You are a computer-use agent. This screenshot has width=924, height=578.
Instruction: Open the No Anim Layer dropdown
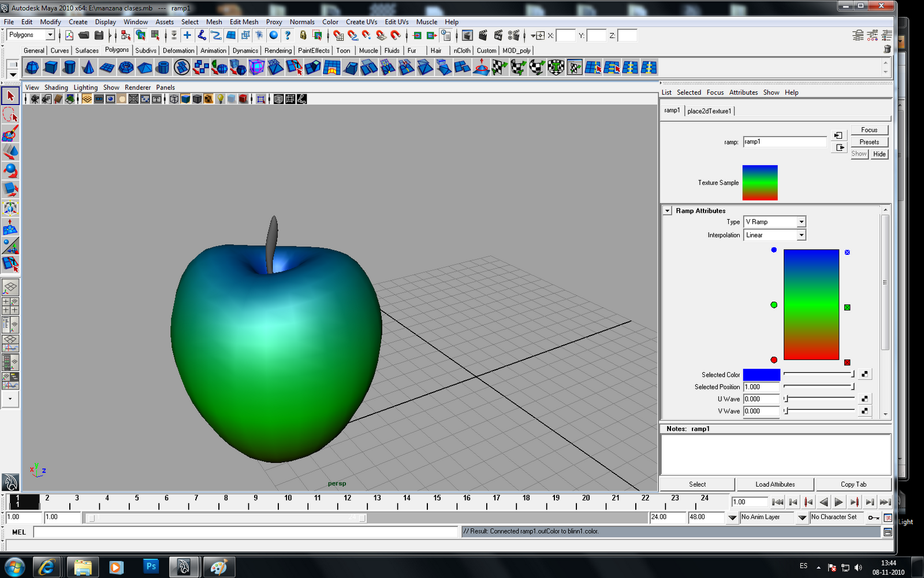coord(802,517)
